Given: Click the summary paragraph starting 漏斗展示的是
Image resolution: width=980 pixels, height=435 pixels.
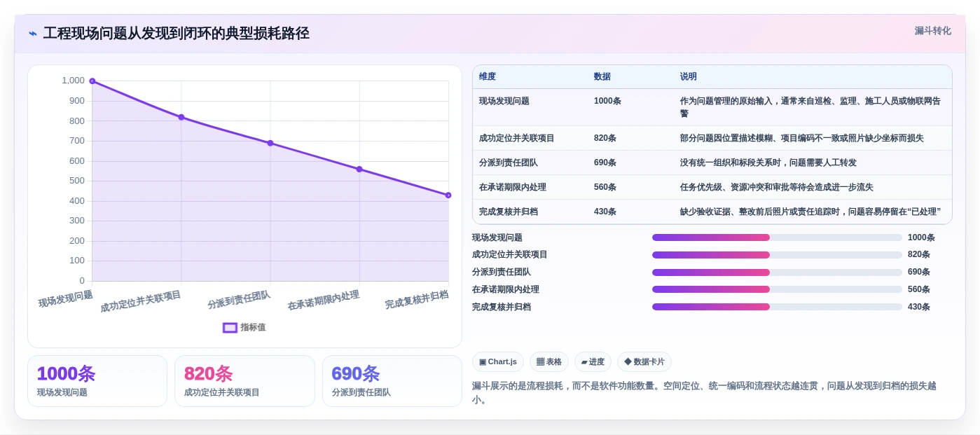Looking at the screenshot, I should [x=704, y=392].
